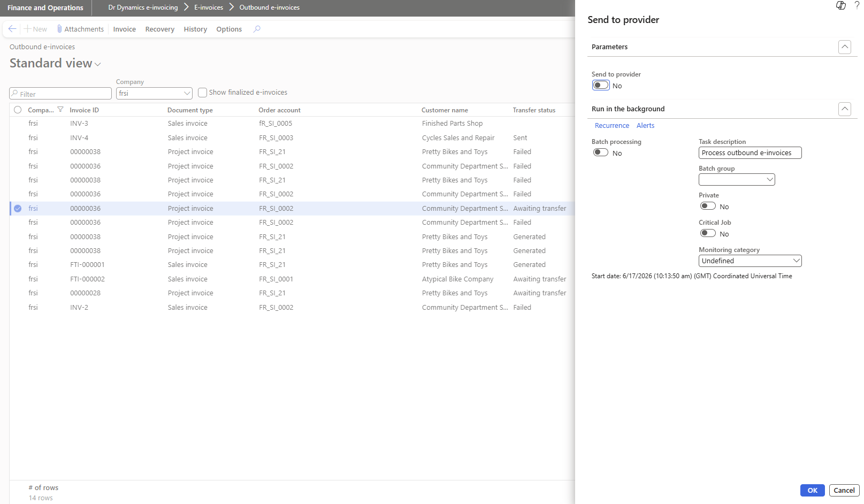864x504 pixels.
Task: Open the toolbar search magnifier icon
Action: pyautogui.click(x=257, y=29)
